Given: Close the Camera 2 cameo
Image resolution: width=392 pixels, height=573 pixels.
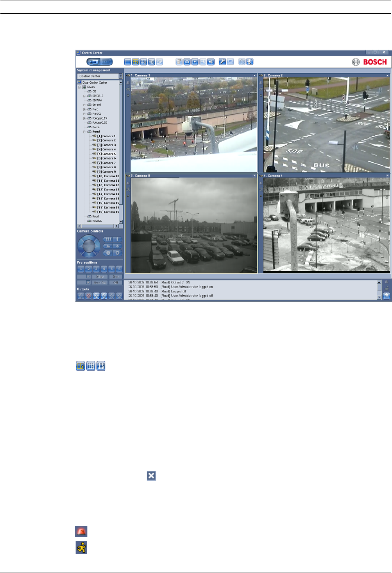Looking at the screenshot, I should point(387,75).
